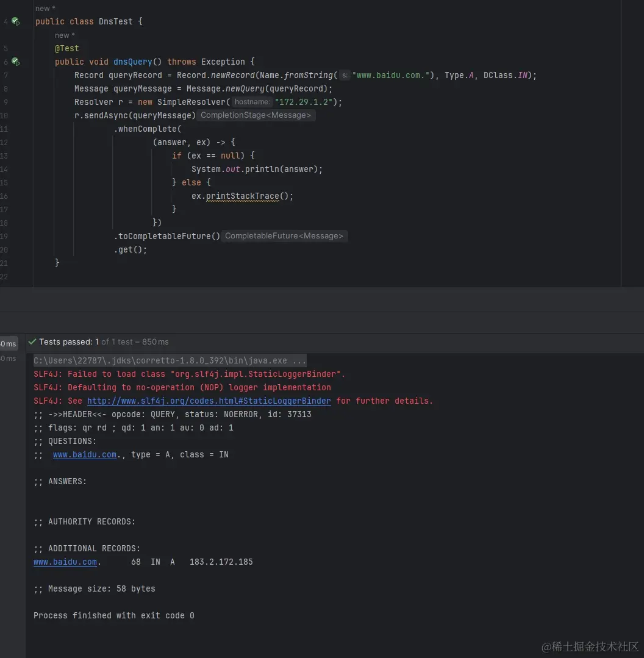Click line number 9 in the gutter
Image resolution: width=644 pixels, height=658 pixels.
pos(5,102)
